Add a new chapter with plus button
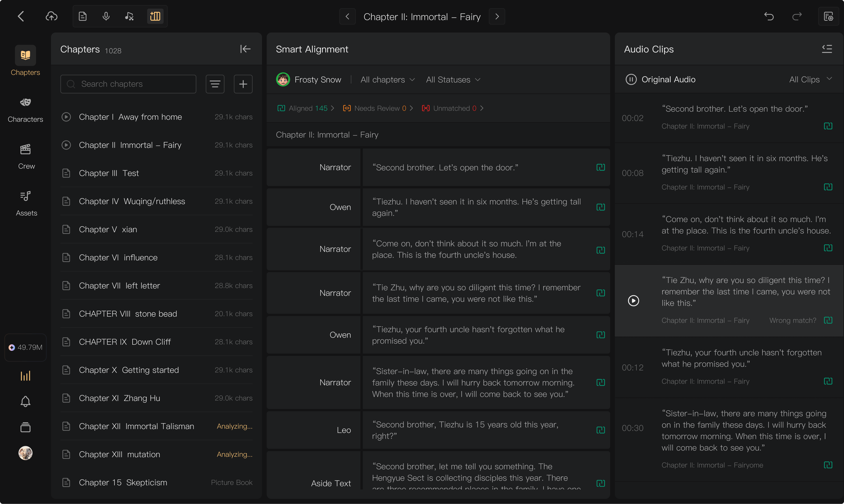 (243, 84)
